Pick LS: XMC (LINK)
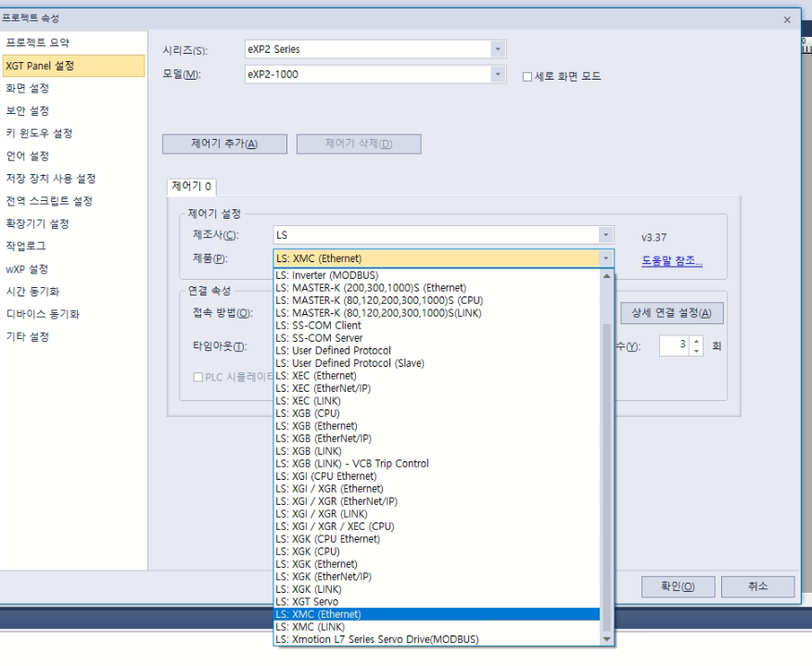Image resolution: width=812 pixels, height=666 pixels. pyautogui.click(x=437, y=627)
